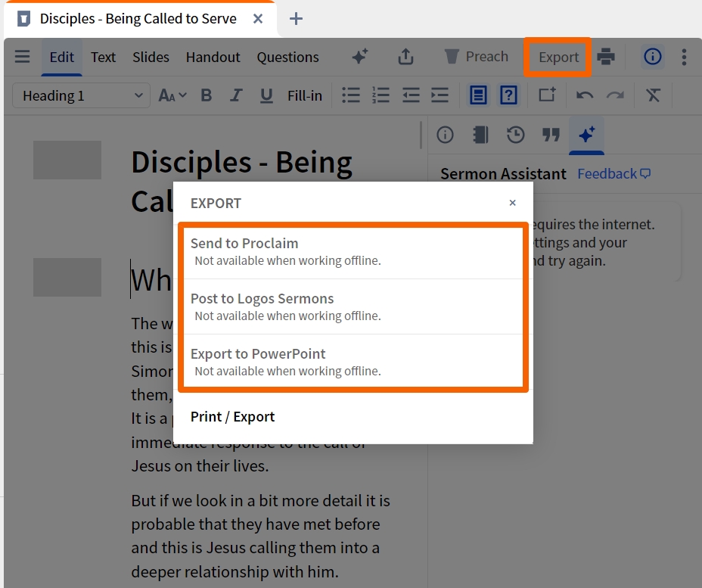Open sidebar info tab icon
Screen dimensions: 702x588
(445, 135)
